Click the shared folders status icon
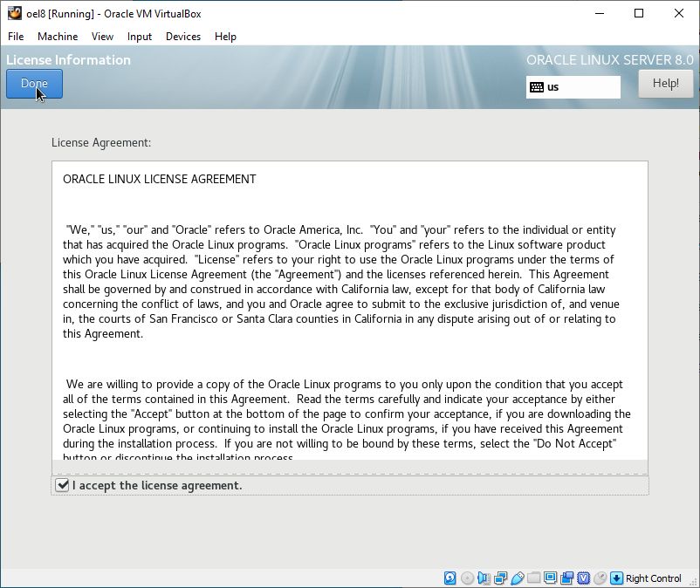The height and width of the screenshot is (588, 700). (x=533, y=578)
